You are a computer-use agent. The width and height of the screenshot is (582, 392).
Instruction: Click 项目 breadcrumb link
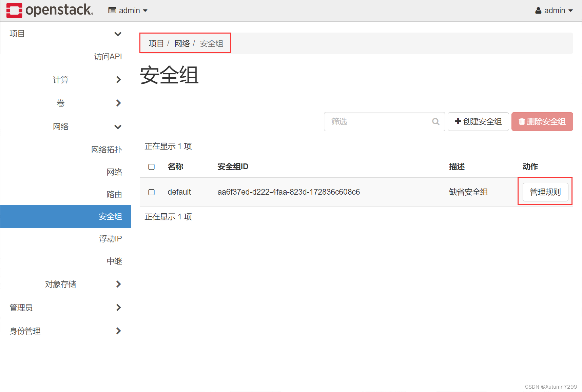(x=156, y=43)
